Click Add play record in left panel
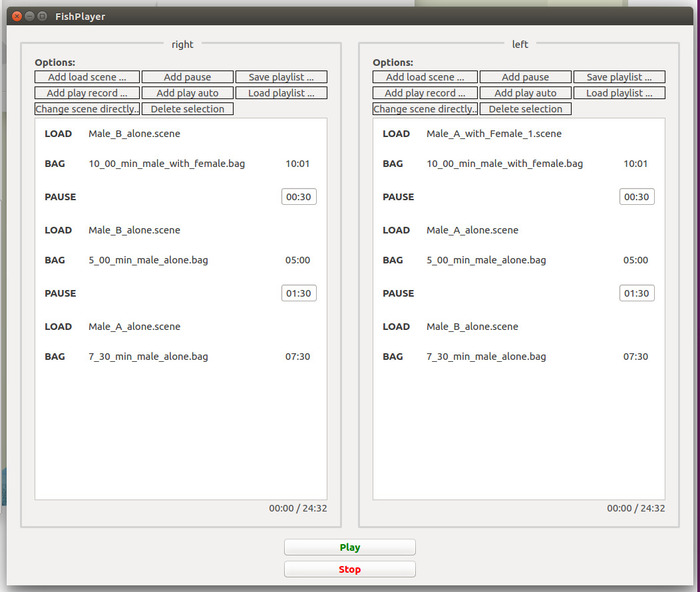 (x=425, y=93)
